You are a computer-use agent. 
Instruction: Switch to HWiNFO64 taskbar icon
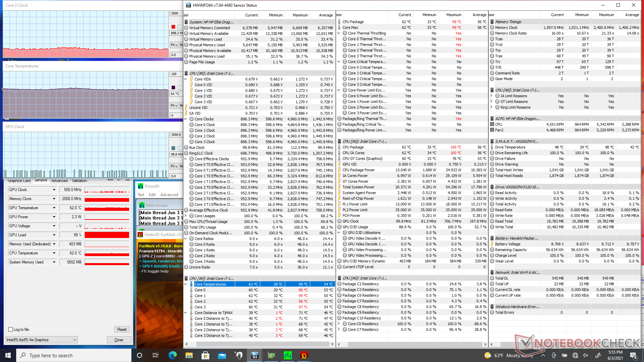(255, 355)
